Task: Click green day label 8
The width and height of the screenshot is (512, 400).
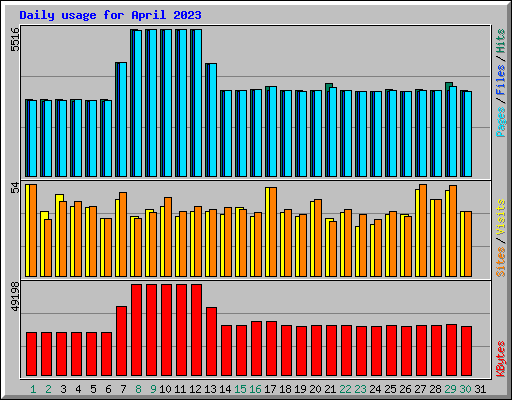Action: [138, 389]
